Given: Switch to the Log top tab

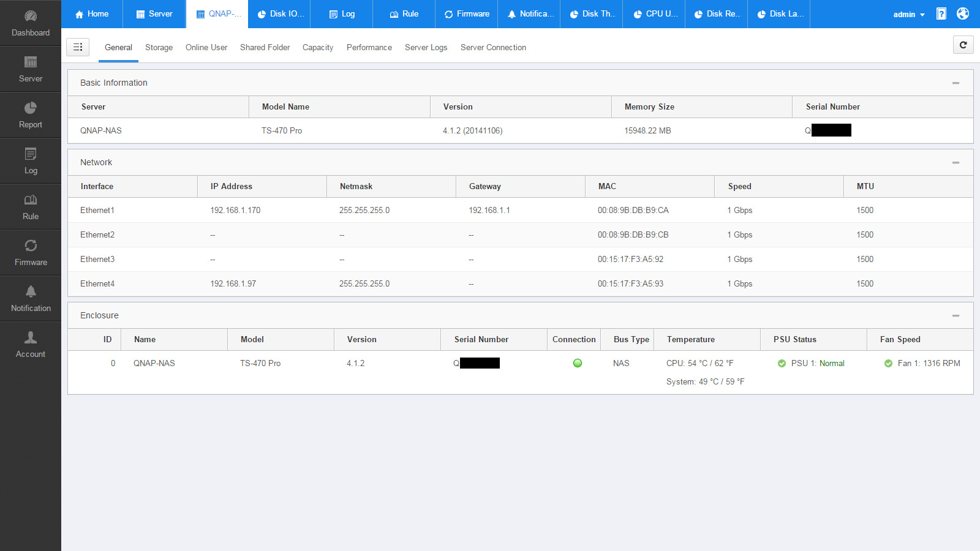Looking at the screenshot, I should (x=342, y=14).
